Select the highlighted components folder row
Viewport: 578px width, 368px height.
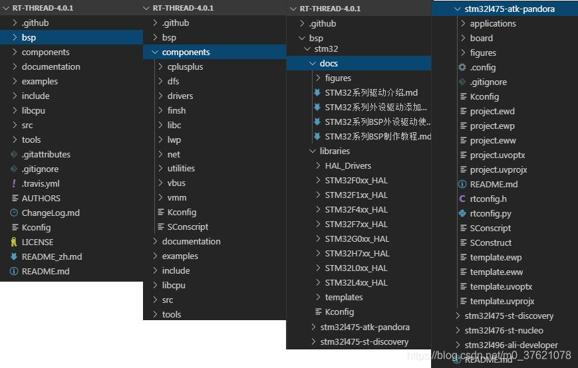tap(215, 52)
